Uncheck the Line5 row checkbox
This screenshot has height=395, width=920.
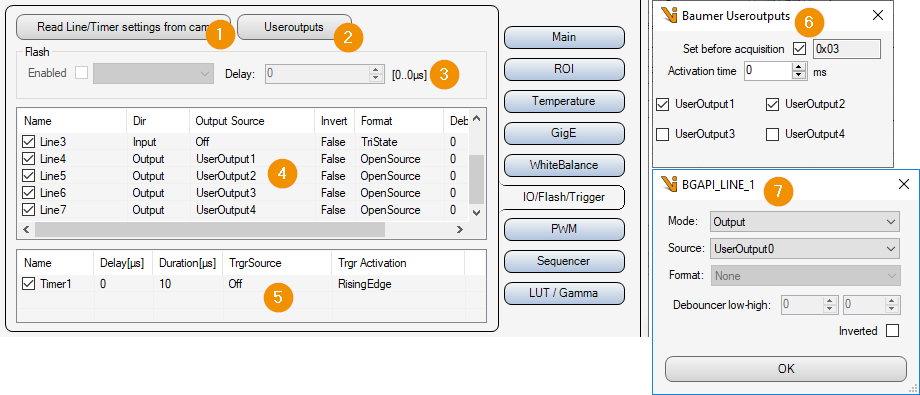28,176
